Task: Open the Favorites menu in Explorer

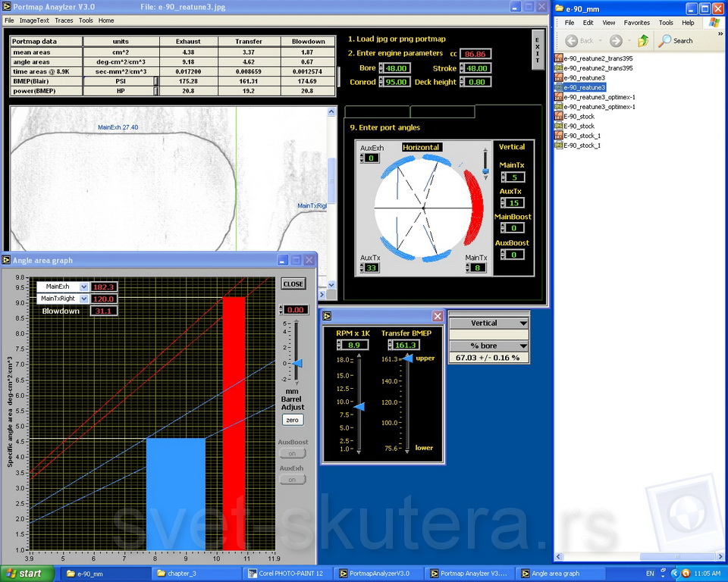Action: [636, 23]
